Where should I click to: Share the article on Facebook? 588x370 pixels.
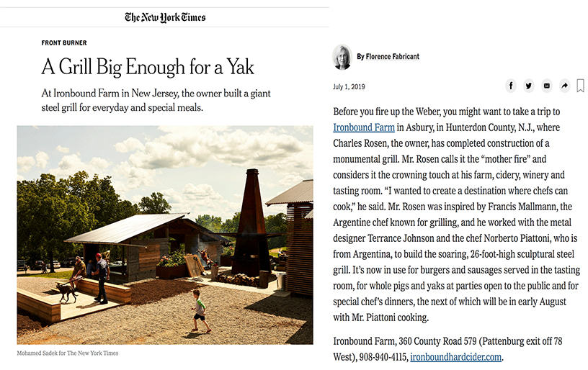511,86
